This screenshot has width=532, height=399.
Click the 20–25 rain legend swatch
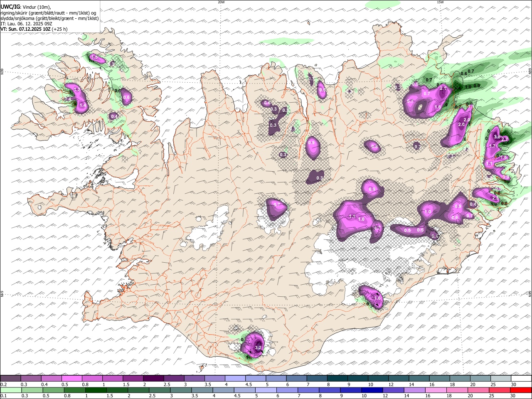click(x=478, y=390)
